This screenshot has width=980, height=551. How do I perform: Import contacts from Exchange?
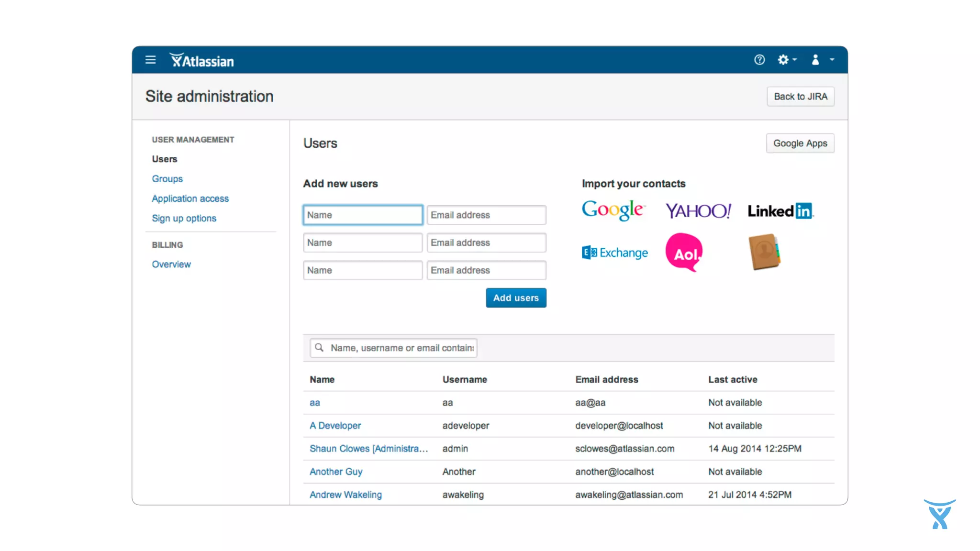click(x=615, y=253)
